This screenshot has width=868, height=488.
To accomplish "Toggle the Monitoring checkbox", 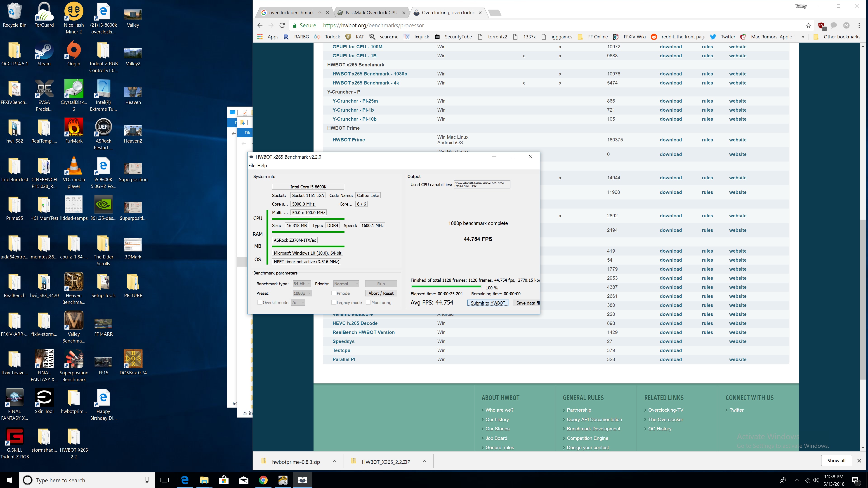I will click(368, 303).
